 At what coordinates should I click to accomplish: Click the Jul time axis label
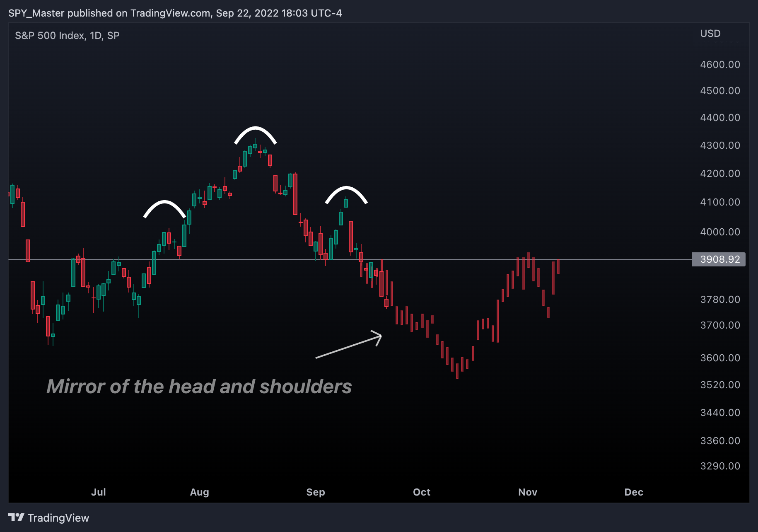[x=99, y=492]
